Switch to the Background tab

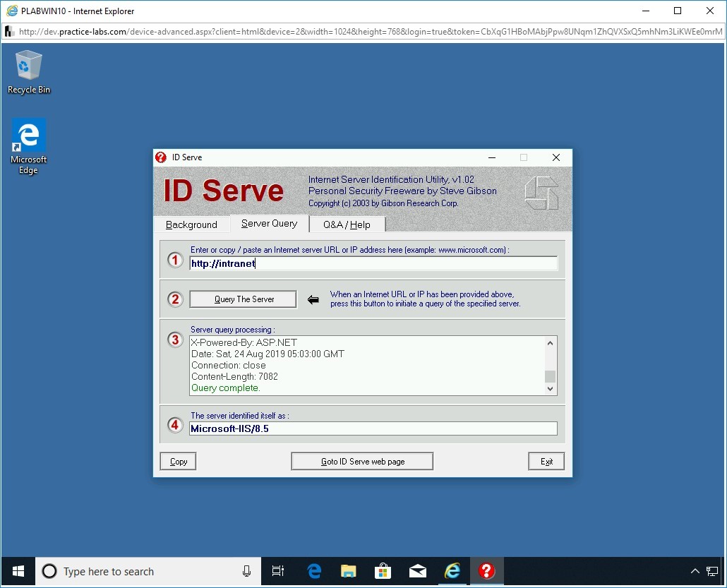[x=191, y=224]
